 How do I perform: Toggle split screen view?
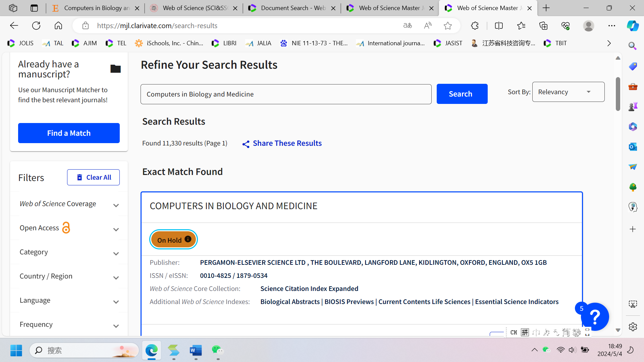(499, 25)
